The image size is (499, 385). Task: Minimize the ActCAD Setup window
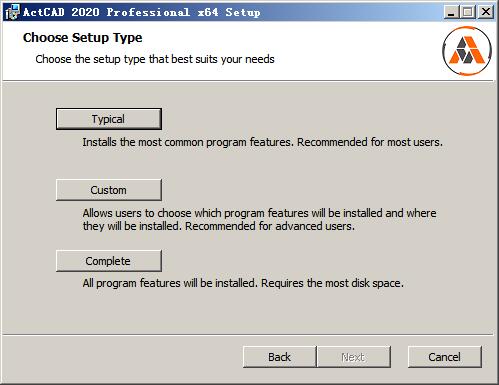[451, 12]
